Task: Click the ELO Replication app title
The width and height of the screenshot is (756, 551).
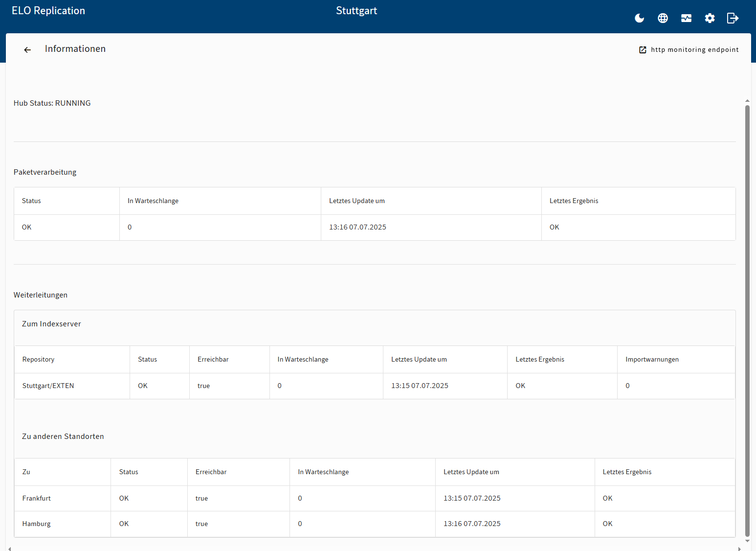Action: [x=48, y=11]
